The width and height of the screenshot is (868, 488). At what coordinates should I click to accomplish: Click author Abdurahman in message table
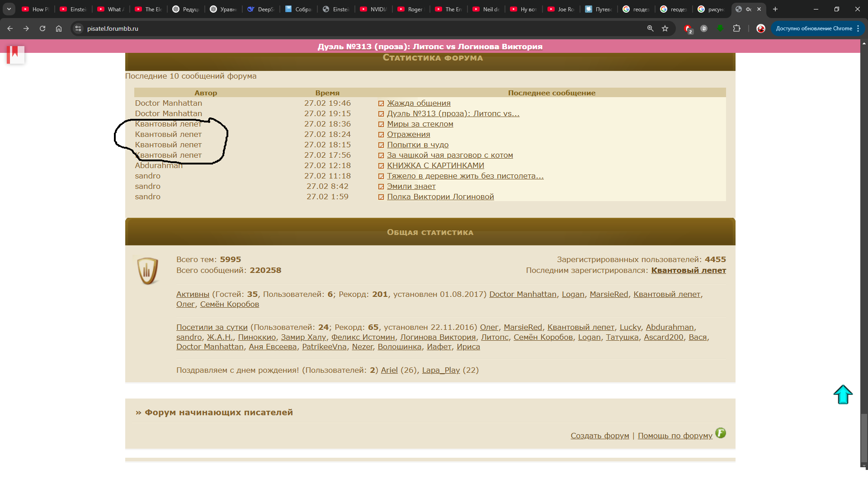tap(159, 166)
